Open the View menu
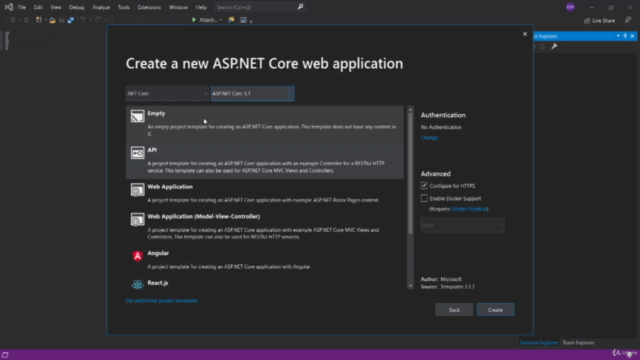 point(56,7)
